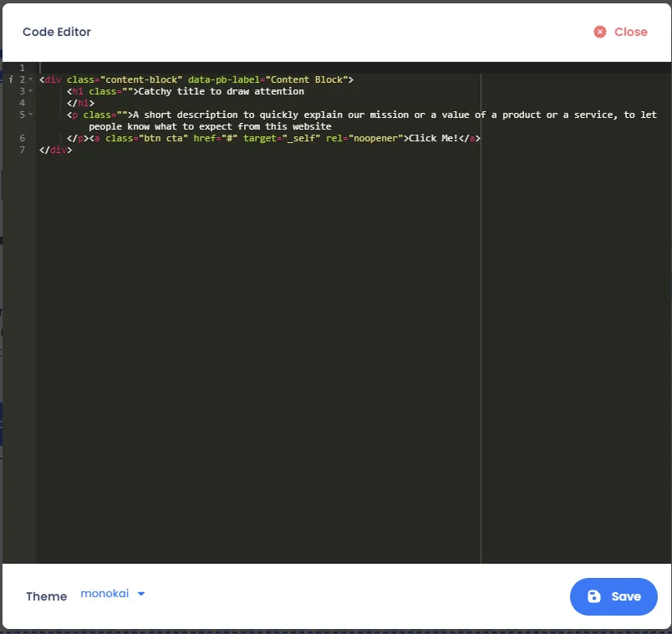Collapse the paragraph fold arrow on line 5

31,115
